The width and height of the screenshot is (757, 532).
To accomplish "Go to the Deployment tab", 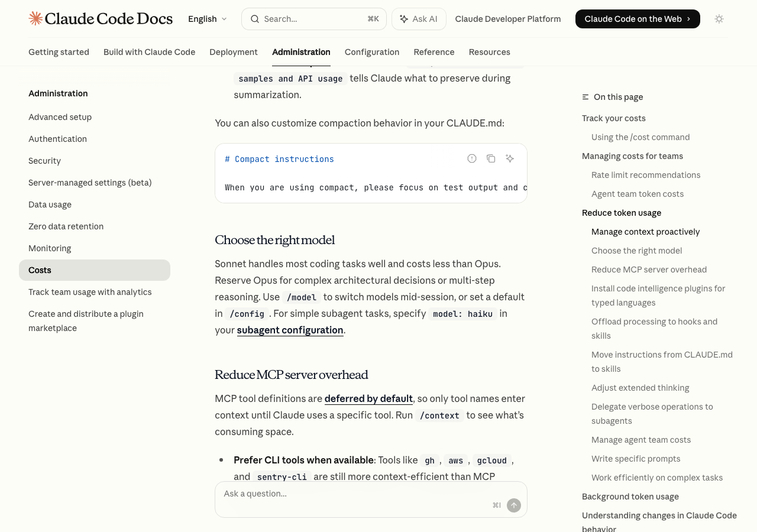I will tap(234, 52).
